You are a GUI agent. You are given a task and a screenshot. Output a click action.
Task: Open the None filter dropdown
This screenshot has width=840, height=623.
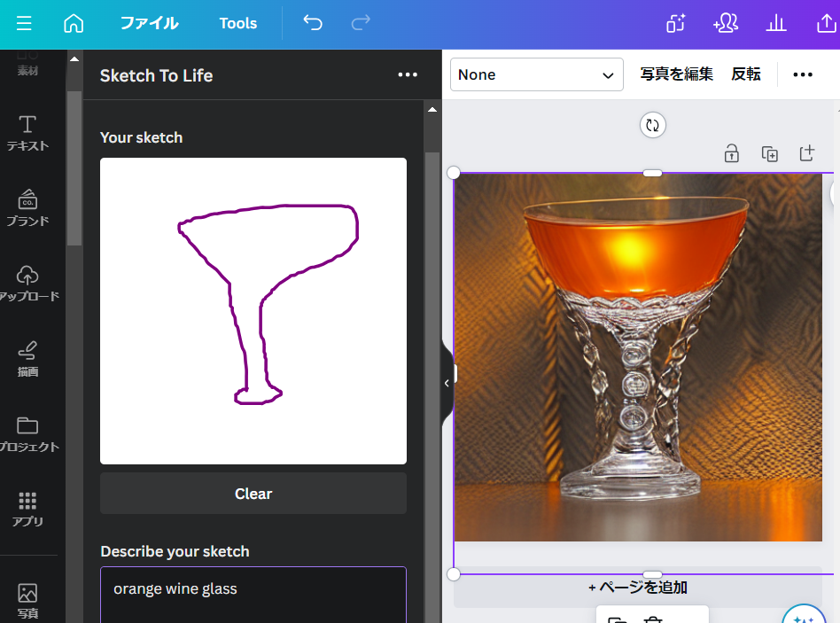536,74
